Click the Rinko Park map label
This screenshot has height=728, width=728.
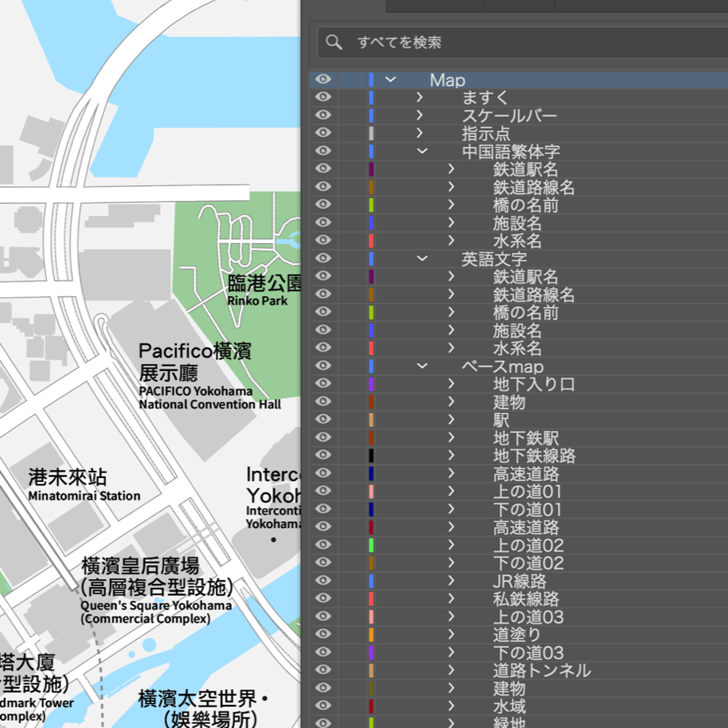click(x=257, y=301)
